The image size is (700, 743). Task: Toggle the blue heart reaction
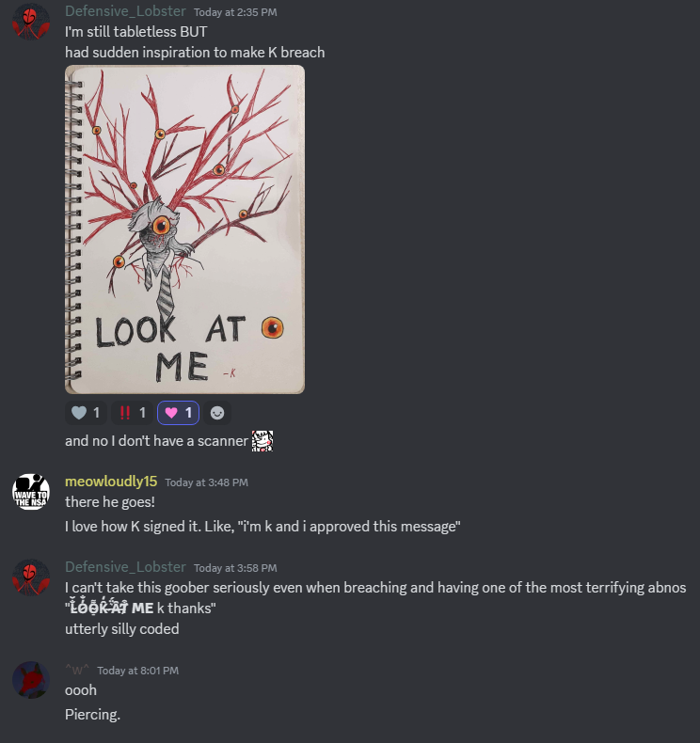pyautogui.click(x=86, y=413)
